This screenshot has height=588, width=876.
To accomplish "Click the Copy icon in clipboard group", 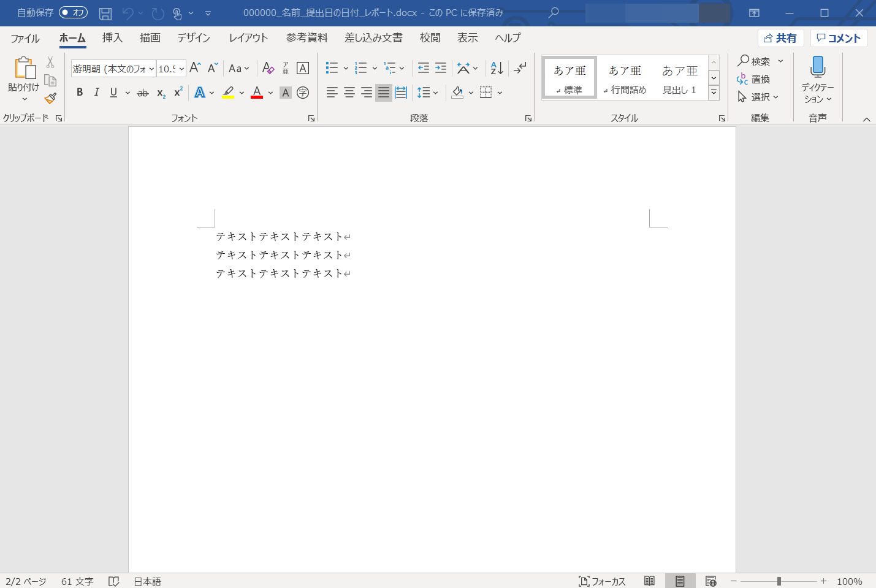I will [x=50, y=80].
